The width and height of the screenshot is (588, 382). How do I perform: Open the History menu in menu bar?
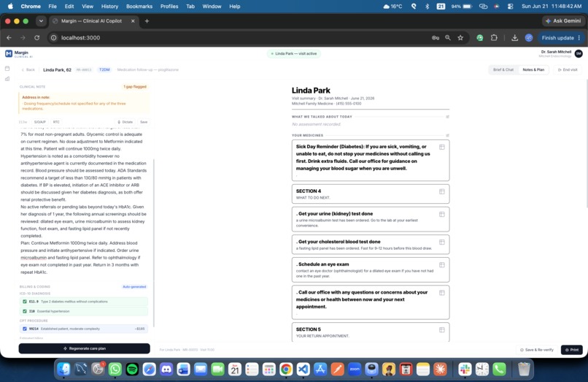pos(109,7)
